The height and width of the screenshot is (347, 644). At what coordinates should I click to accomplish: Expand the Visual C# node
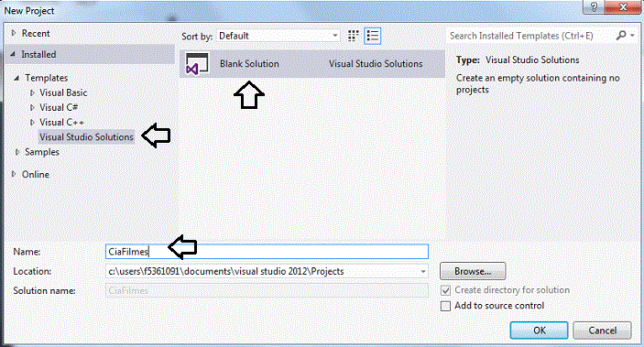pos(32,108)
